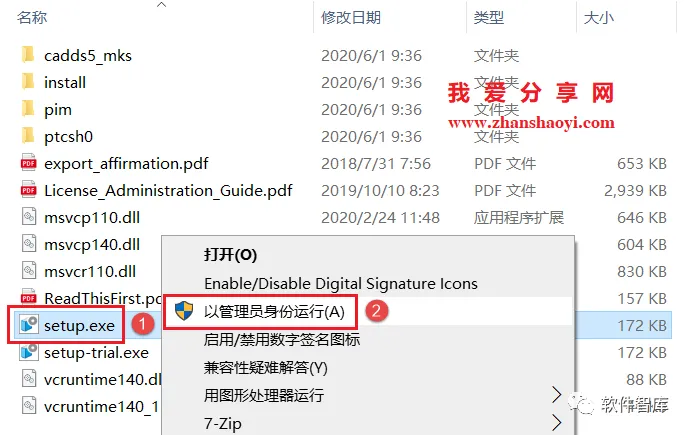Click the setup.exe installer icon
This screenshot has height=435, width=691.
click(x=29, y=325)
